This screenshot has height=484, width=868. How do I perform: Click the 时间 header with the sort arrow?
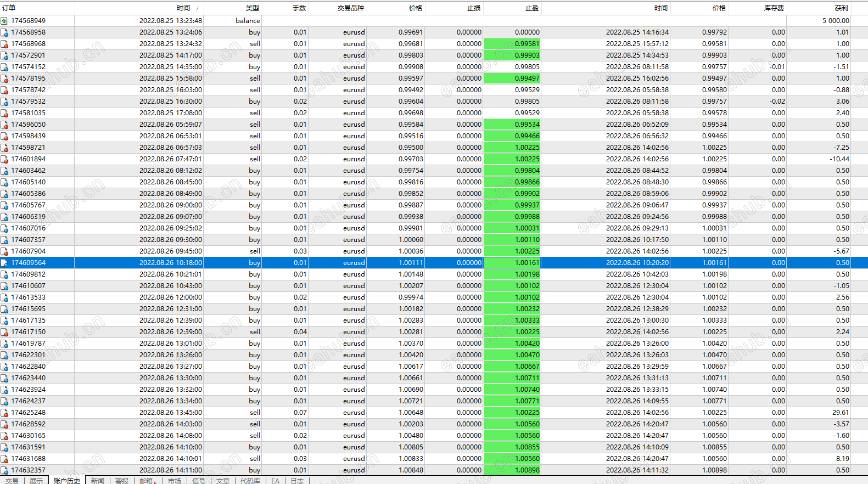[x=139, y=8]
